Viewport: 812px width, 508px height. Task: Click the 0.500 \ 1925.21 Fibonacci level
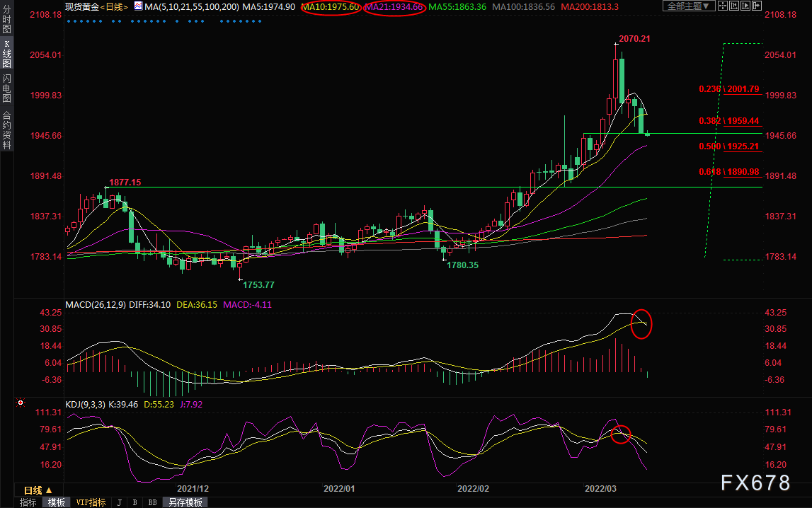click(729, 146)
